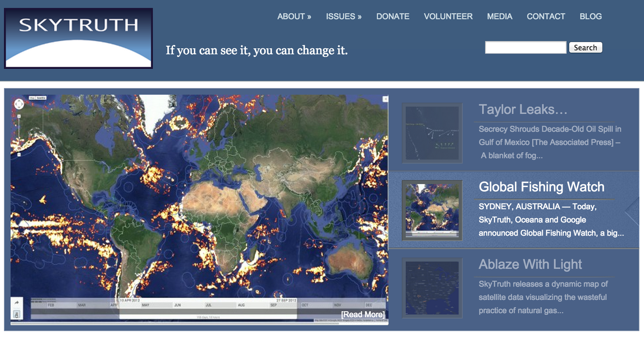Click MAR on the timeline
Viewport: 644px width, 341px height.
(82, 305)
